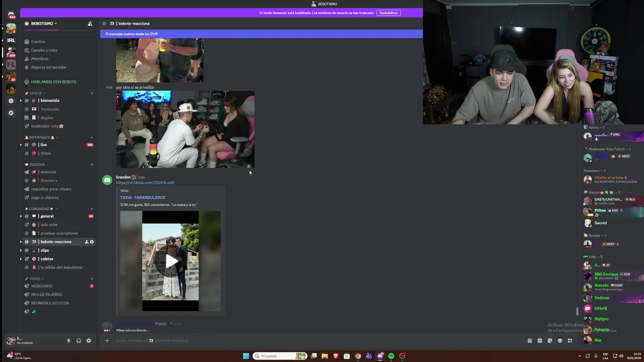Open Miembros list
The width and height of the screenshot is (644, 362).
point(40,59)
